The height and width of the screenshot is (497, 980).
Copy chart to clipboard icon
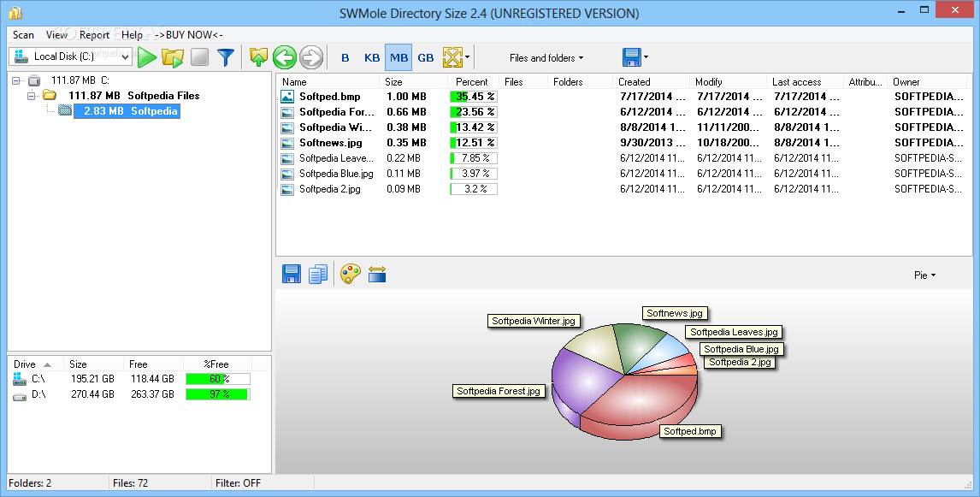pyautogui.click(x=318, y=274)
